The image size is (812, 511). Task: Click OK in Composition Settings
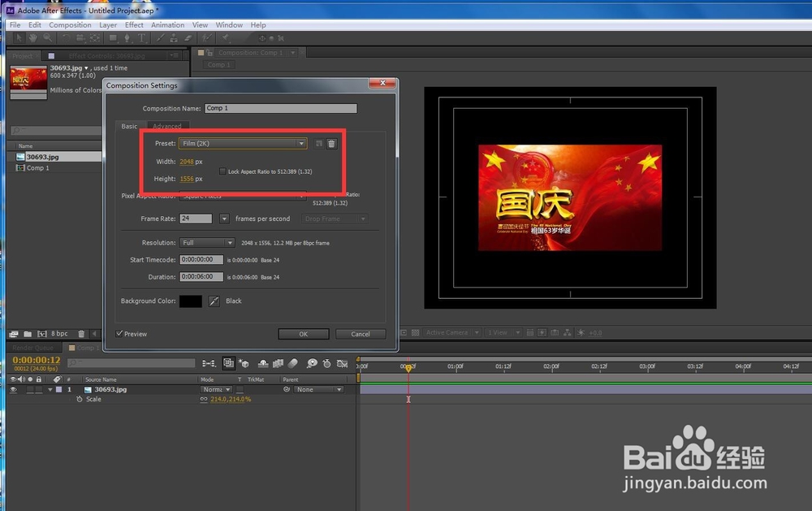pos(304,334)
